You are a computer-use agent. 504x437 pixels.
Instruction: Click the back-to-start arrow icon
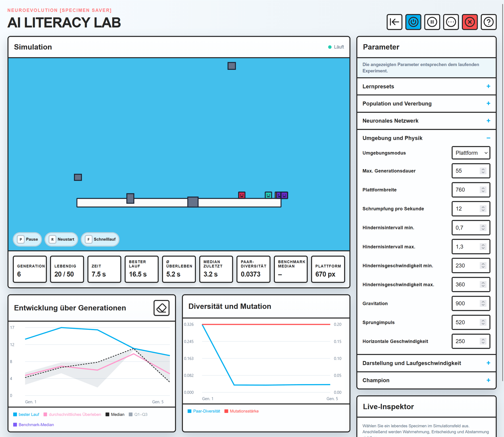tap(394, 22)
